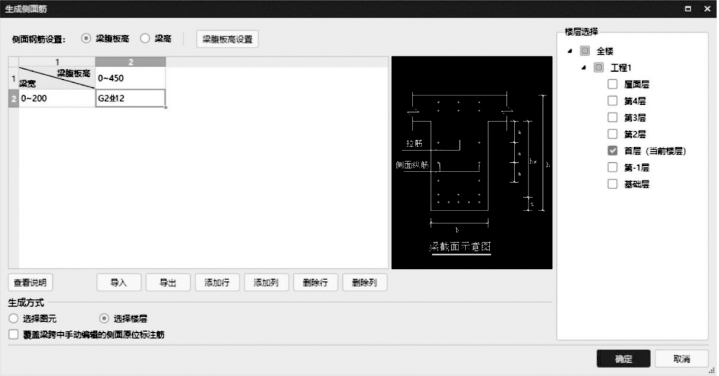Click the 导入 import button

coord(119,282)
